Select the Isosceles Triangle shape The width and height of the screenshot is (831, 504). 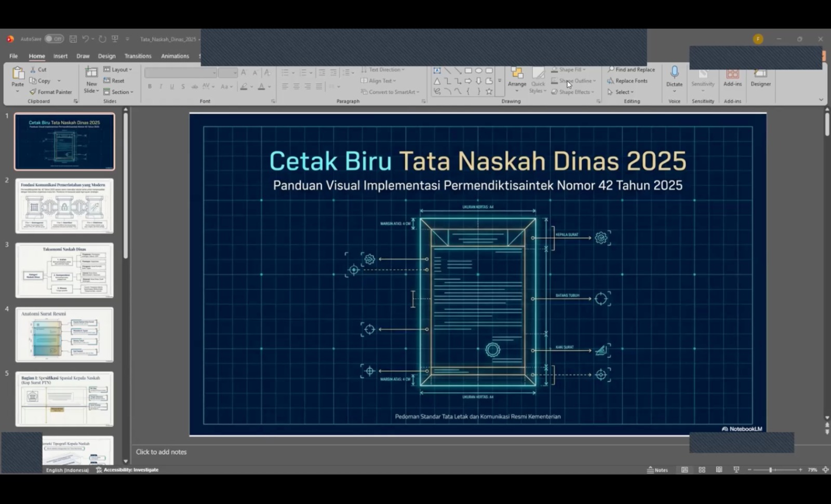(437, 81)
